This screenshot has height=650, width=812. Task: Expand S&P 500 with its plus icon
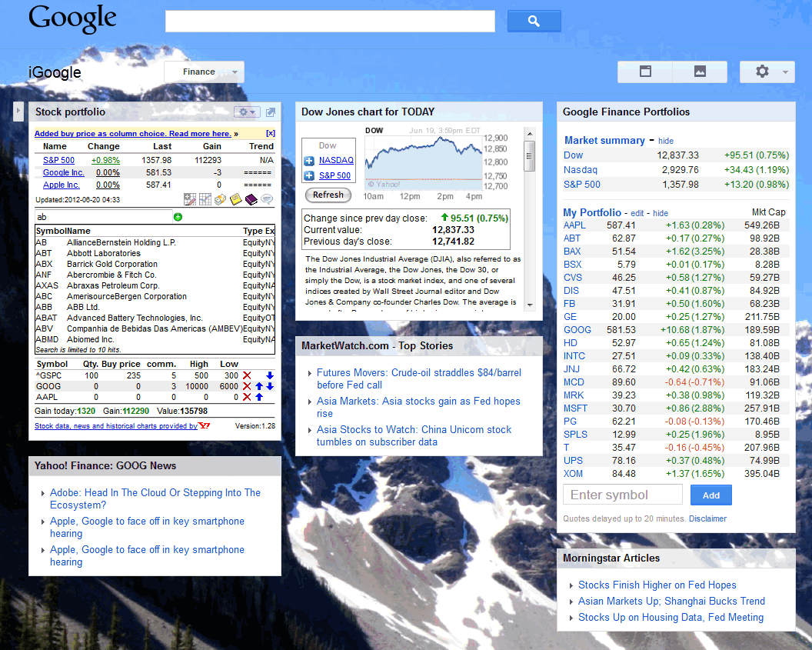click(x=309, y=175)
